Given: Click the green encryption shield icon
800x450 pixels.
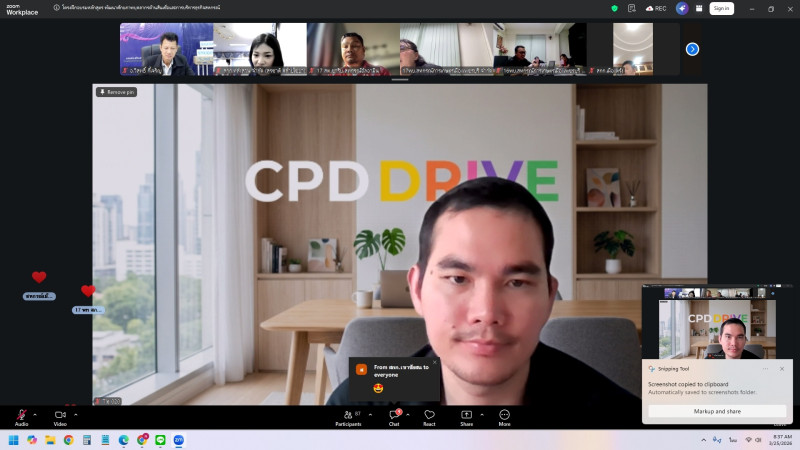Looking at the screenshot, I should point(614,8).
